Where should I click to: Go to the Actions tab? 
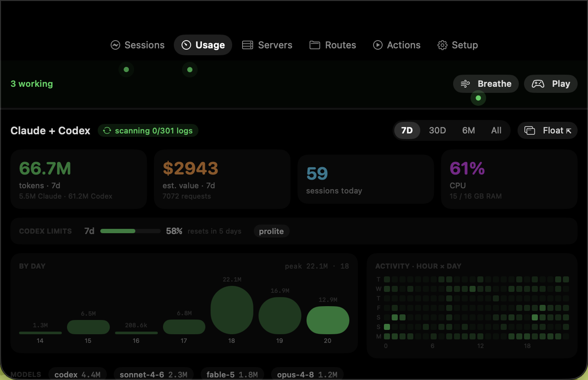(396, 45)
